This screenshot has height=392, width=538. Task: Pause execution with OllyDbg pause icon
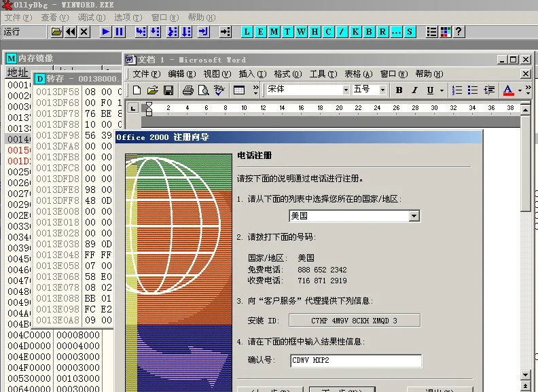[119, 32]
